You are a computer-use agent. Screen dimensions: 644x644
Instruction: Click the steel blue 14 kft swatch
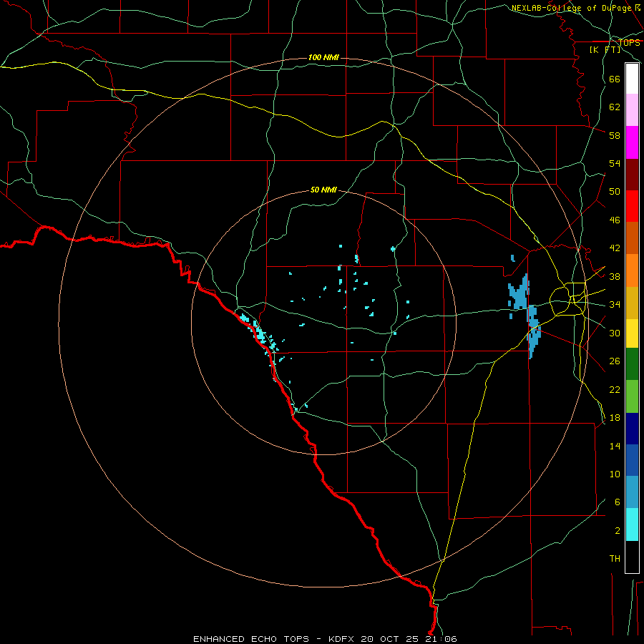click(632, 492)
